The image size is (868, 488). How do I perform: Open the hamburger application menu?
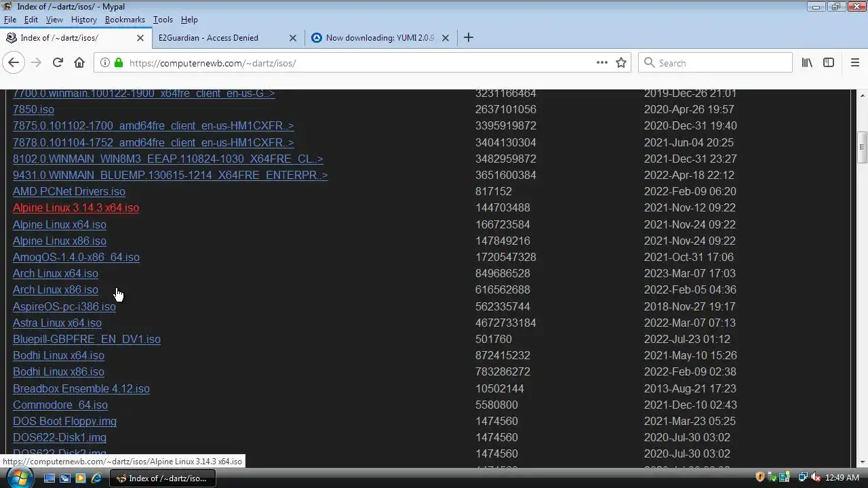coord(855,62)
